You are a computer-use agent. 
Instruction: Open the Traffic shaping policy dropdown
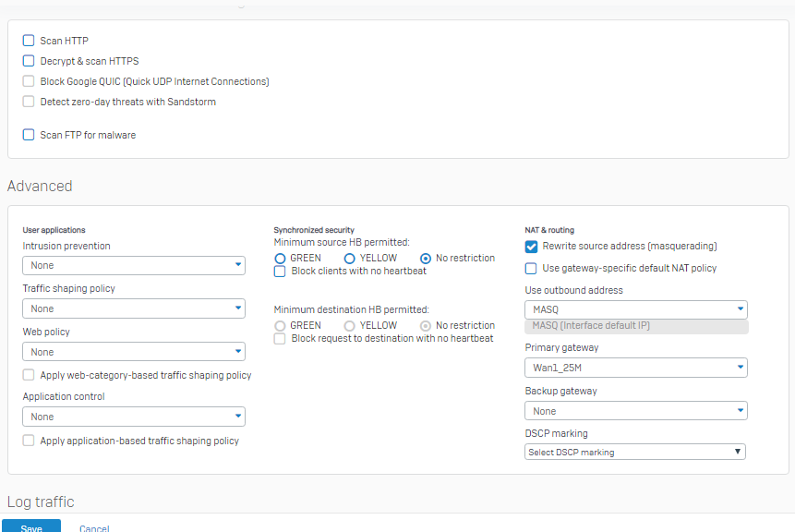134,308
